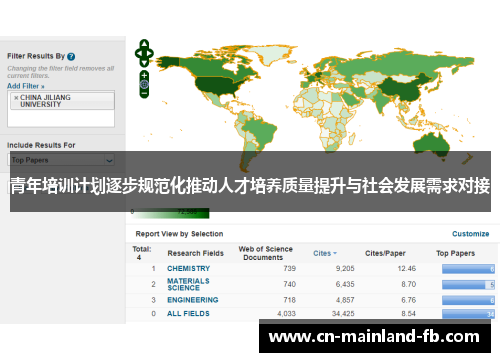Screen dimensions: 500x362
Task: Select the United States on the map
Action: pyautogui.click(x=218, y=85)
